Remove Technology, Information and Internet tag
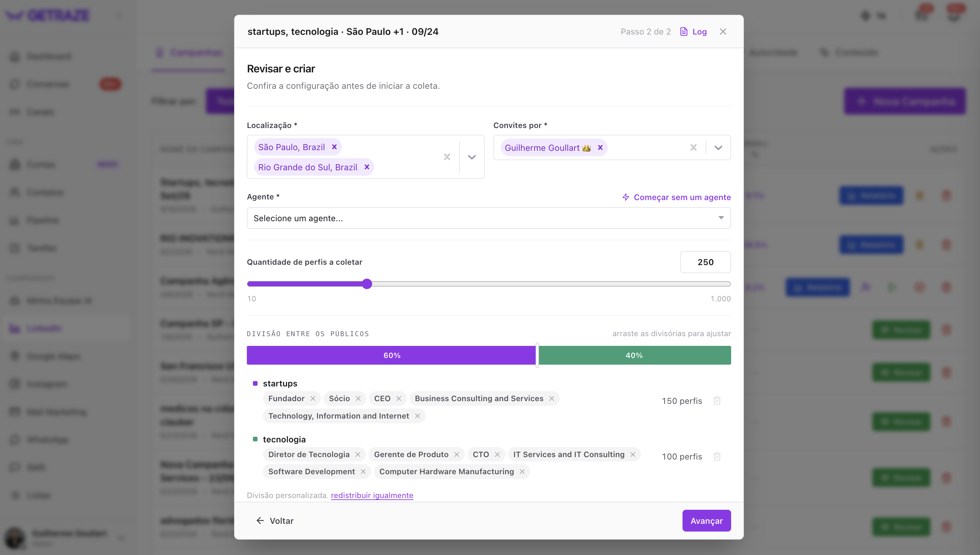Image resolution: width=980 pixels, height=555 pixels. click(x=417, y=416)
